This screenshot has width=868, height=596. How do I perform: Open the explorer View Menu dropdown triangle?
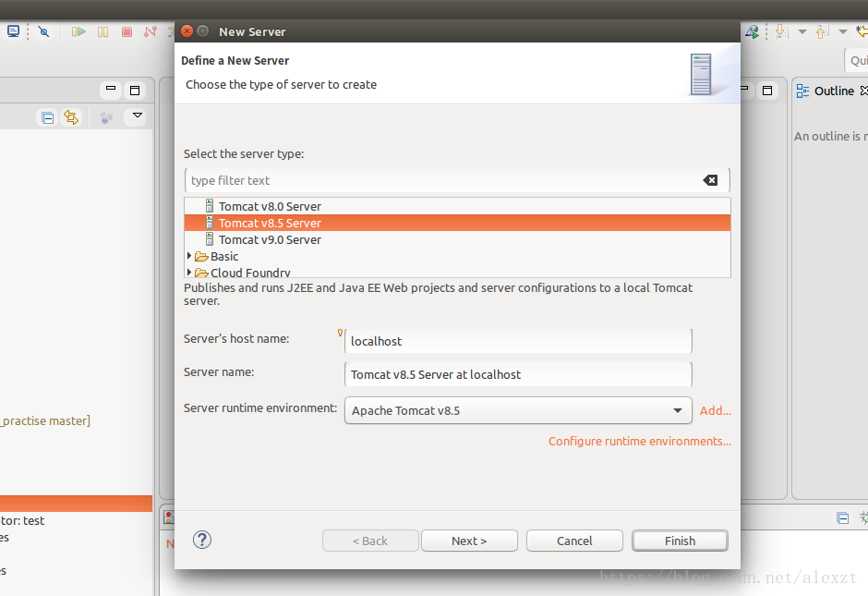click(x=138, y=116)
